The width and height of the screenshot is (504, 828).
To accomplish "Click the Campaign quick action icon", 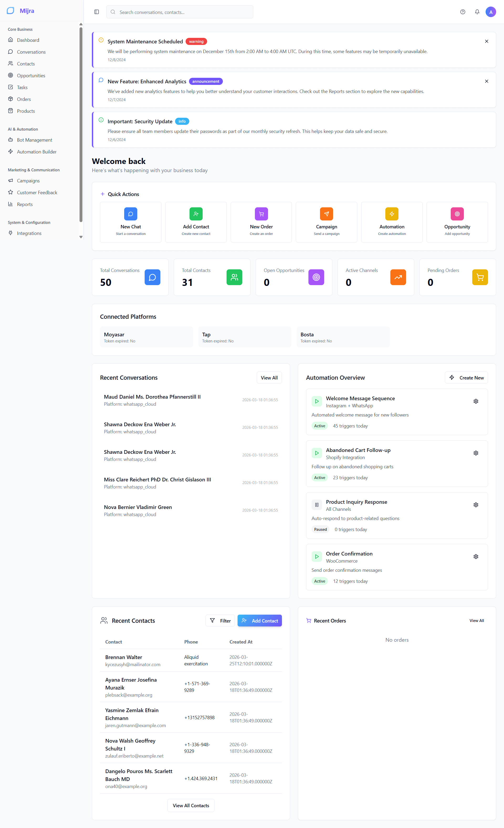I will click(x=326, y=214).
